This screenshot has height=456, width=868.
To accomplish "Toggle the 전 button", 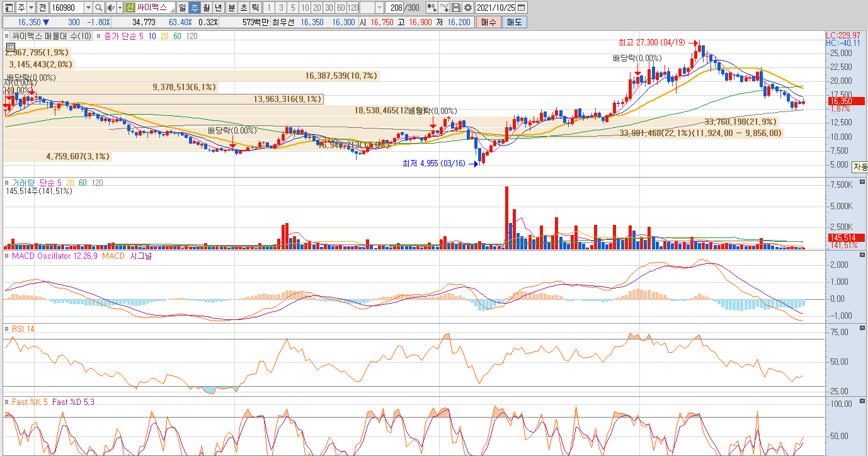I will coord(42,8).
